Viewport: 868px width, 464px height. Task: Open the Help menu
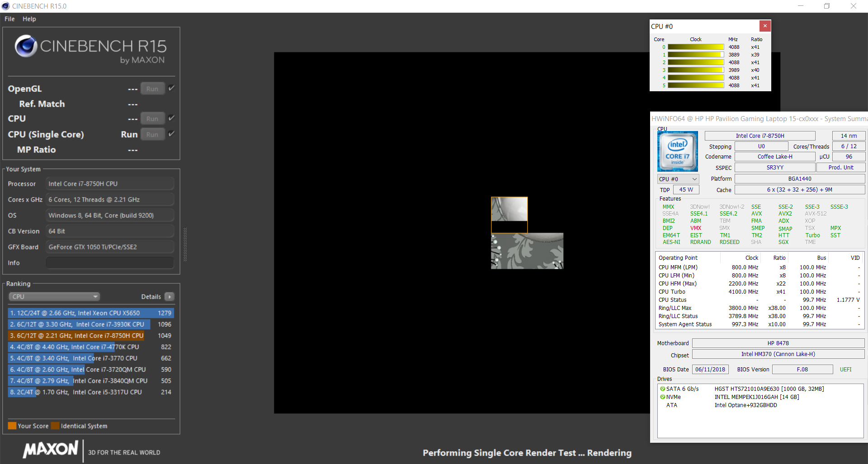29,19
